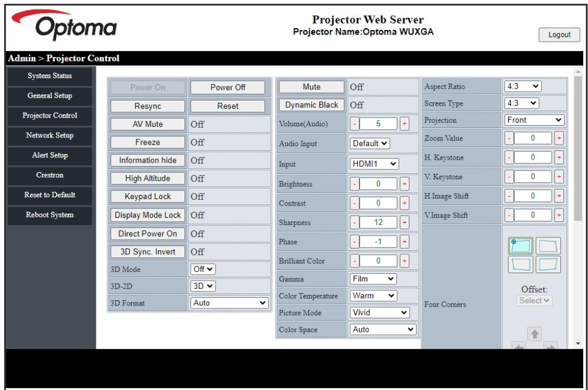Open the 3D-2D dropdown
The image size is (588, 390).
(x=203, y=286)
